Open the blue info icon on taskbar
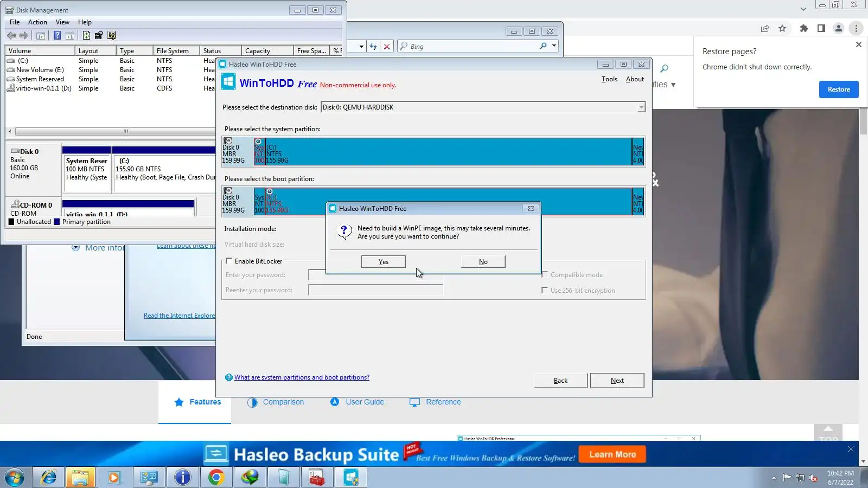Viewport: 868px width, 488px height. click(x=182, y=478)
